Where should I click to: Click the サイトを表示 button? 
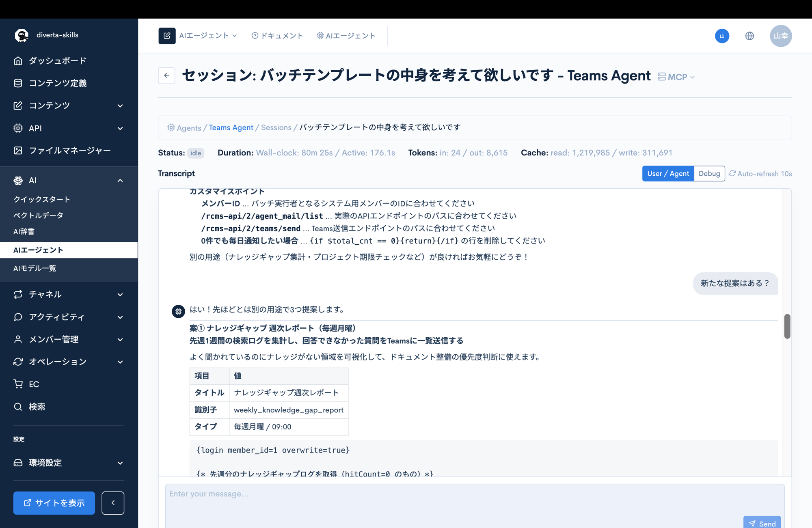(x=54, y=503)
